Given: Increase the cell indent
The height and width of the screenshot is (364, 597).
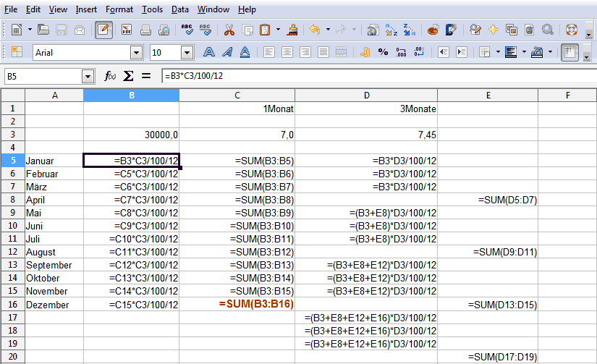Looking at the screenshot, I should pos(462,52).
